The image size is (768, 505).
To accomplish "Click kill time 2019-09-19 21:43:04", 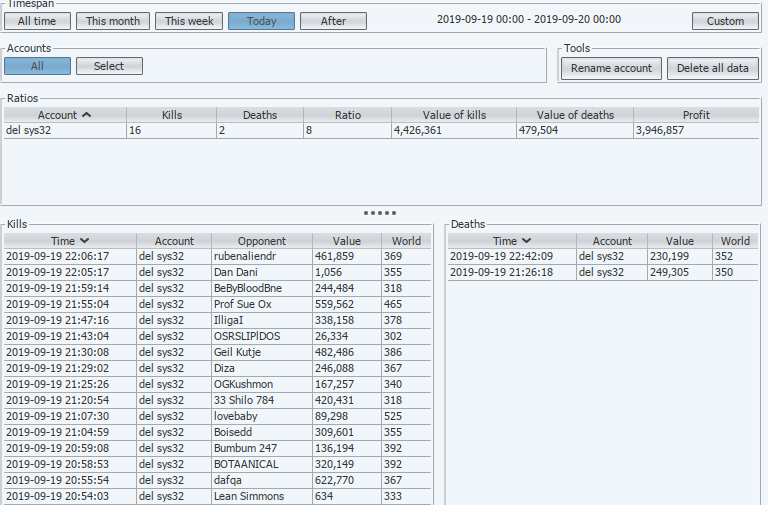I will [x=57, y=337].
